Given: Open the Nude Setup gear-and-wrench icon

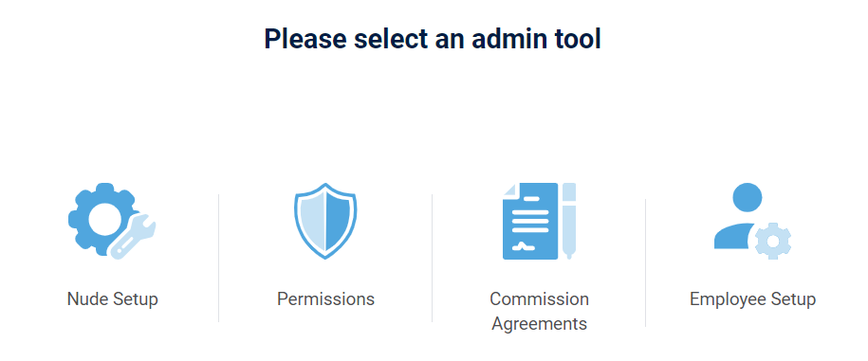Looking at the screenshot, I should pos(112,221).
